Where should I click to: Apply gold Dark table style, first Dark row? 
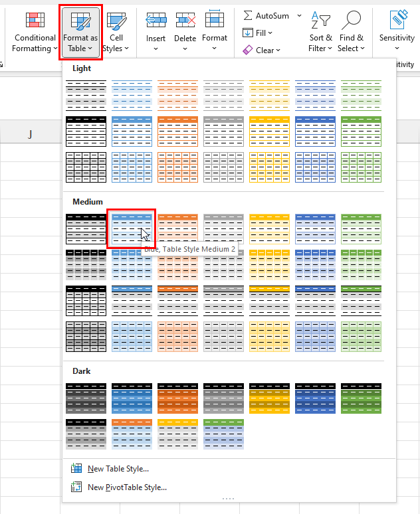pyautogui.click(x=269, y=398)
